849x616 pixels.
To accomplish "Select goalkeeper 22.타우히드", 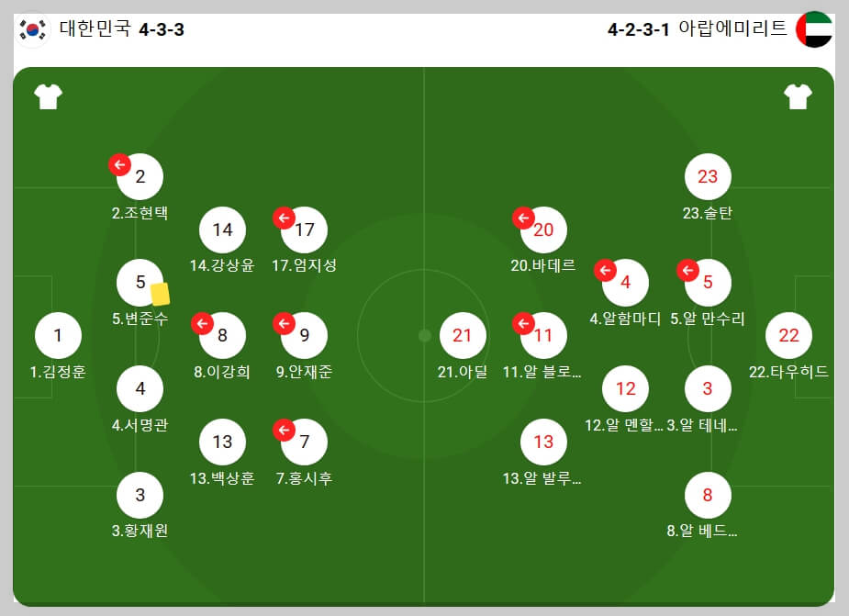I will (789, 336).
